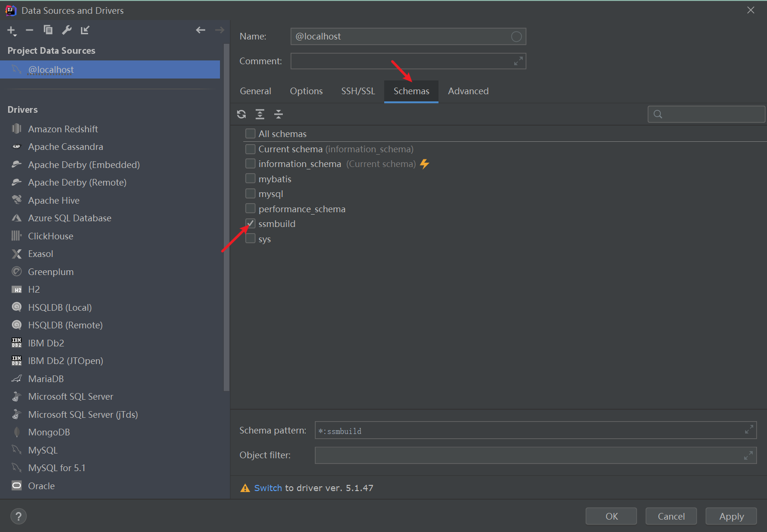Click the schema search field
Viewport: 767px width, 532px height.
707,114
